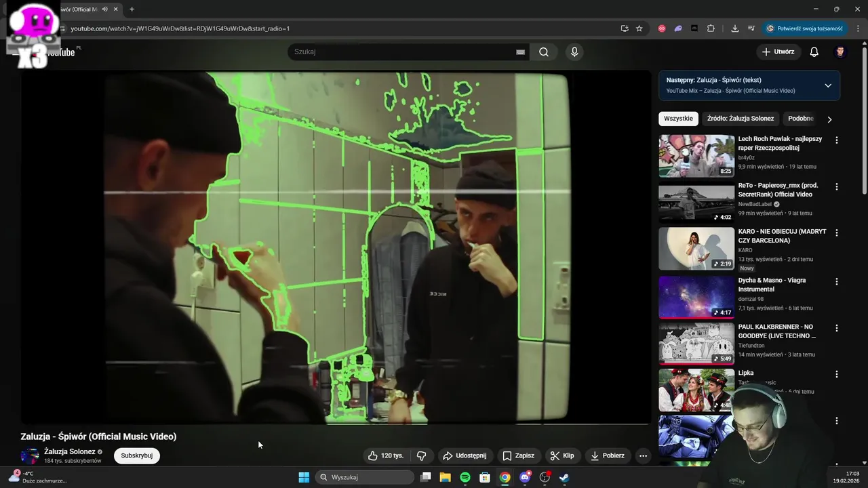The image size is (868, 488).
Task: Open KARO - NIE OBIECUJ video thumbnail
Action: click(x=696, y=248)
